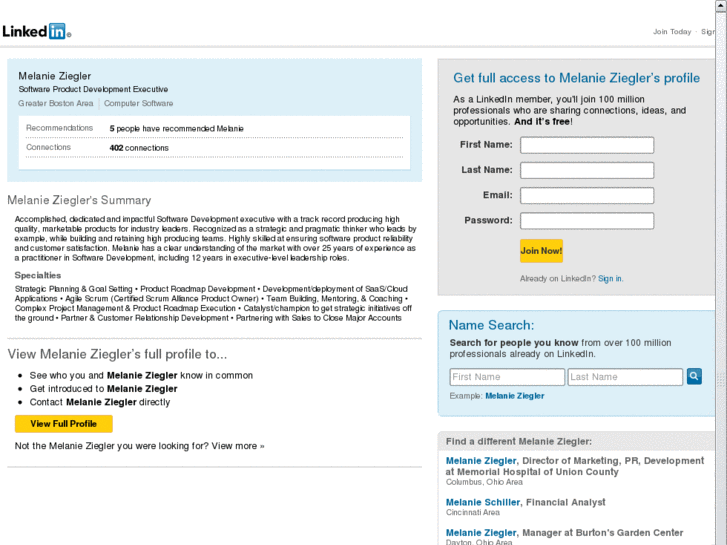This screenshot has width=727, height=545.
Task: Click the Greater Boston Area location text
Action: (56, 103)
